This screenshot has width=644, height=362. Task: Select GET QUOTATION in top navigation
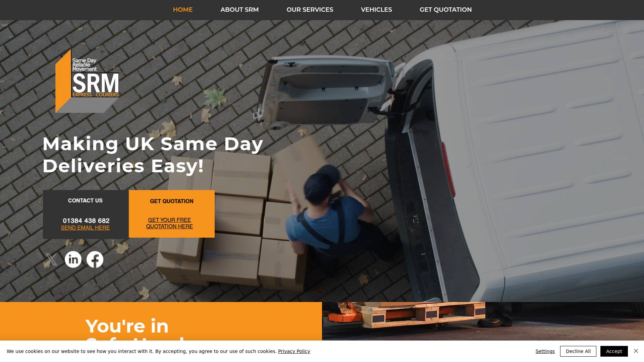pos(446,10)
